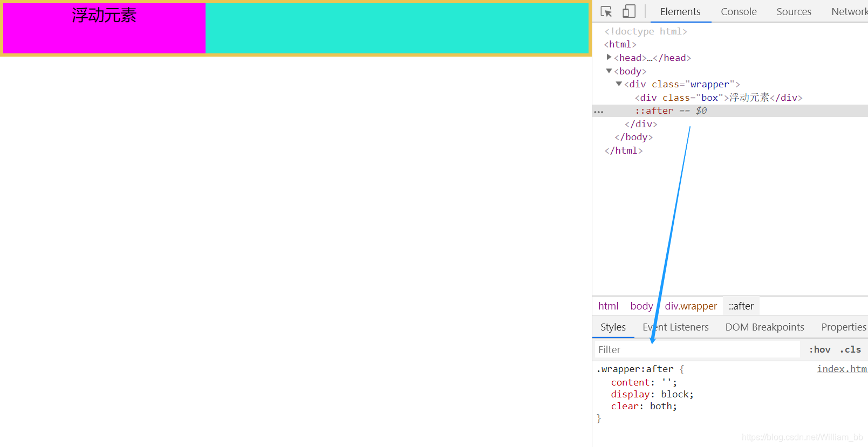This screenshot has height=447, width=868.
Task: Select the Styles sub-tab
Action: (x=613, y=327)
